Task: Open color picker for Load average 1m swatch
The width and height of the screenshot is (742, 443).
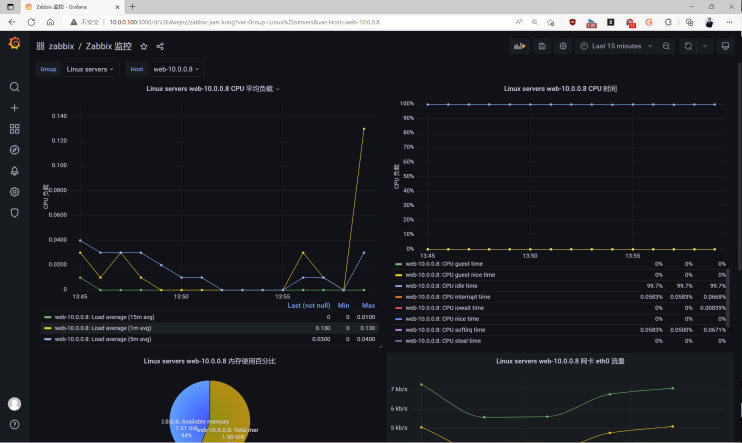Action: [47, 328]
